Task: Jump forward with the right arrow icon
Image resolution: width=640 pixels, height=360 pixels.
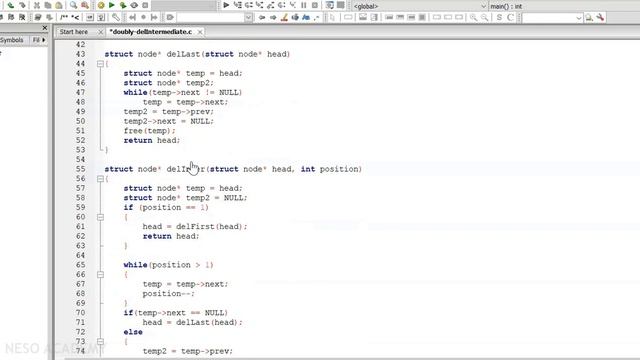Action: (273, 17)
